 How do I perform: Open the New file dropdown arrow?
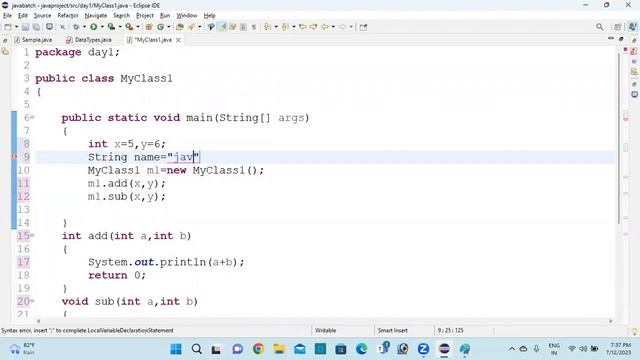pos(16,27)
